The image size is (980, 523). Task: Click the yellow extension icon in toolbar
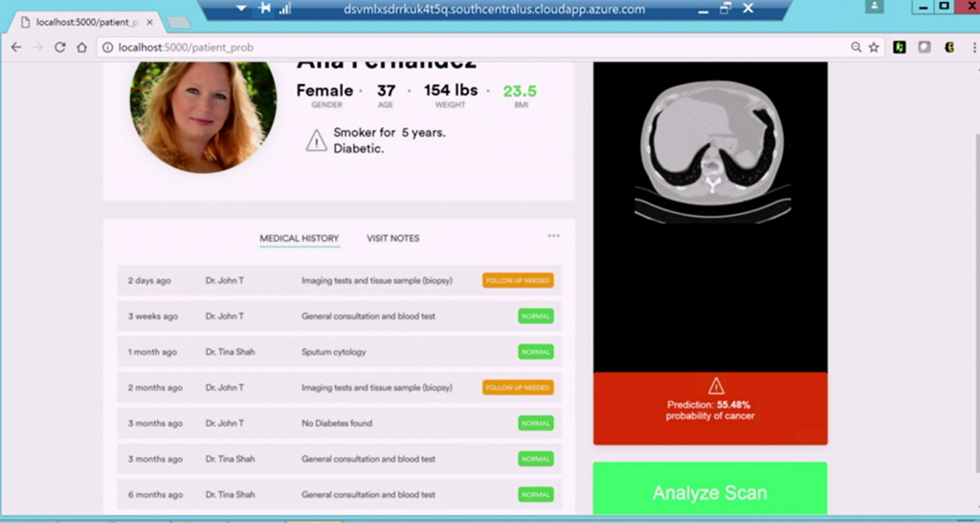click(949, 48)
